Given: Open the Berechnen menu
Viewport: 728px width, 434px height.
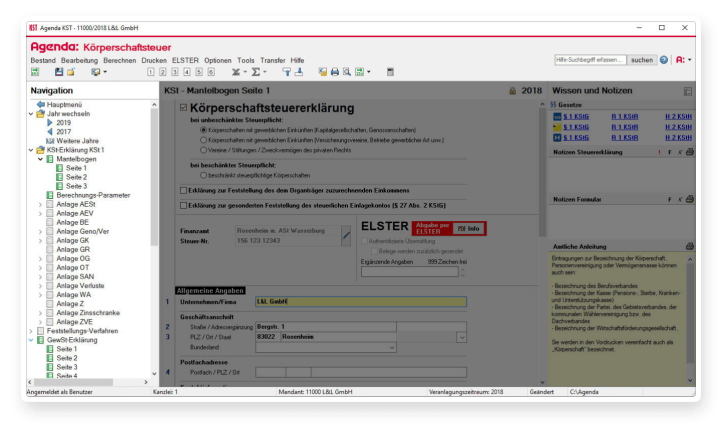Looking at the screenshot, I should coord(119,60).
